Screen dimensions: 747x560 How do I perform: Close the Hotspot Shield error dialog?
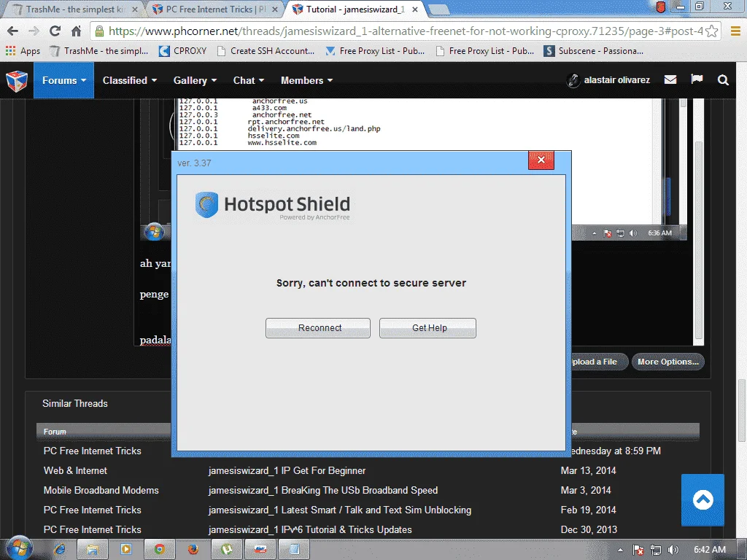point(541,160)
